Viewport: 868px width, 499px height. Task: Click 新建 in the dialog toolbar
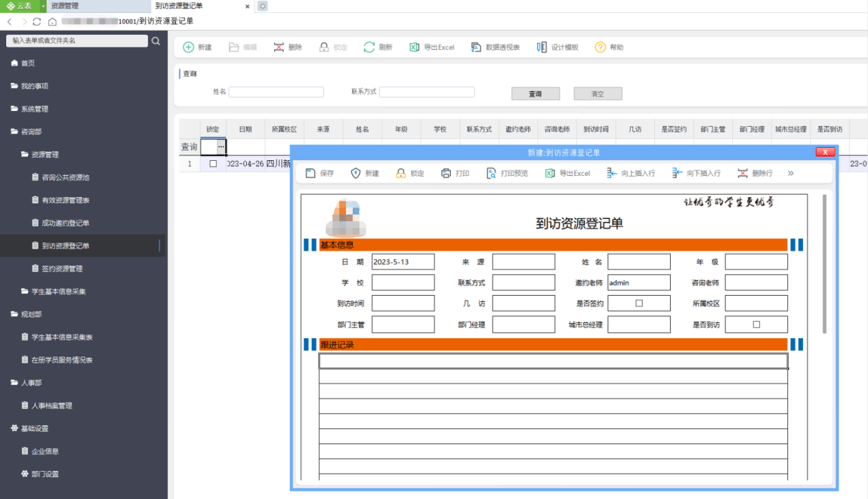click(x=364, y=173)
